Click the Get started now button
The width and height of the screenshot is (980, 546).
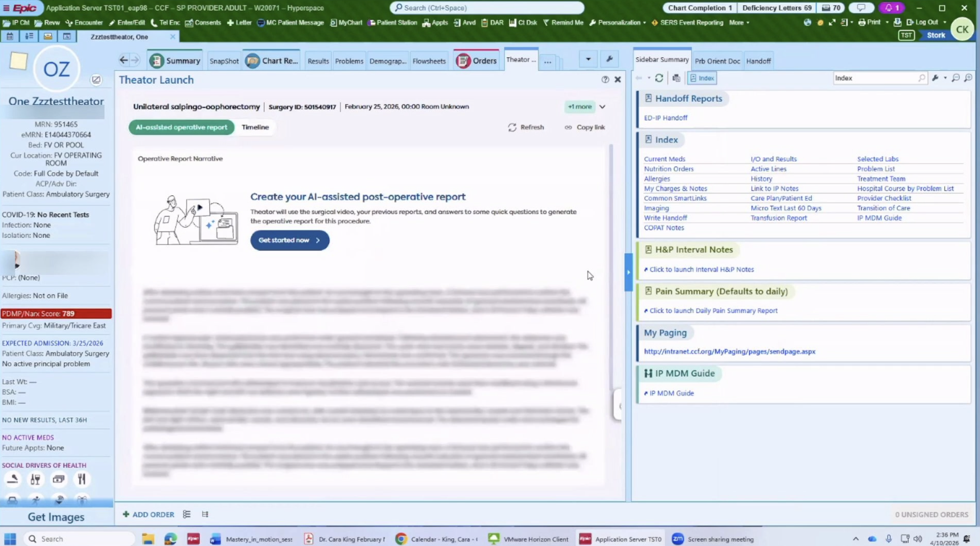tap(289, 240)
